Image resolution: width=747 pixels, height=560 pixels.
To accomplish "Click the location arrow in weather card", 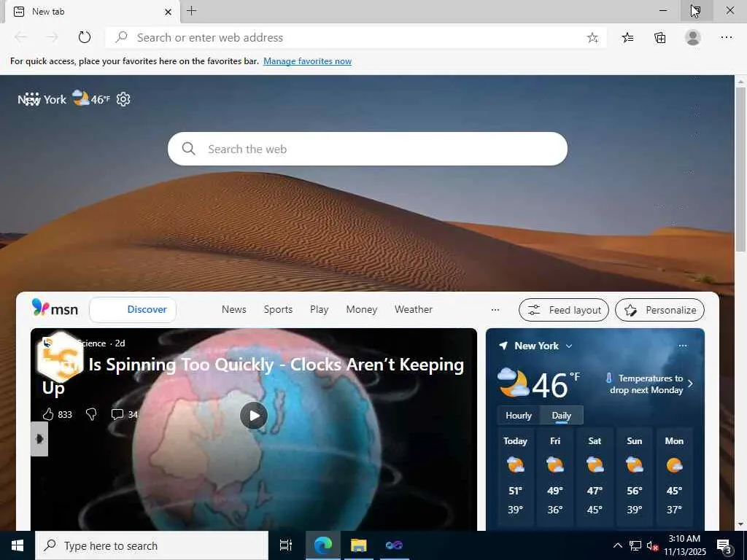I will 503,346.
